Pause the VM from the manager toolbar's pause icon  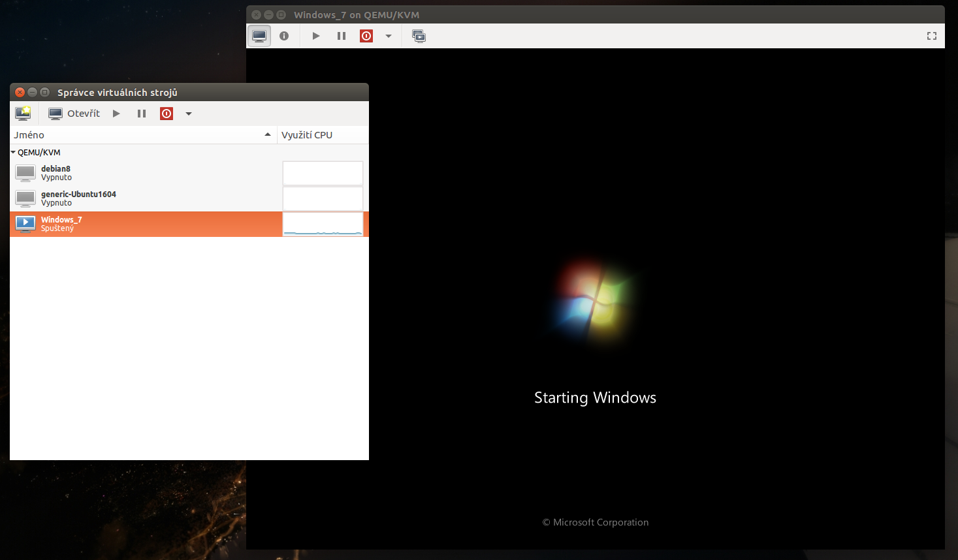point(142,114)
